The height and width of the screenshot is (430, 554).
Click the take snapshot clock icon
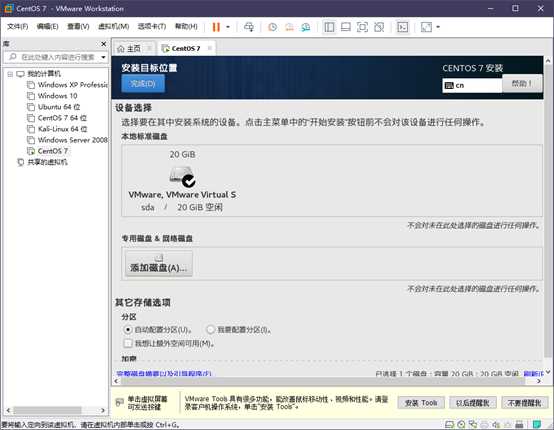(x=272, y=27)
